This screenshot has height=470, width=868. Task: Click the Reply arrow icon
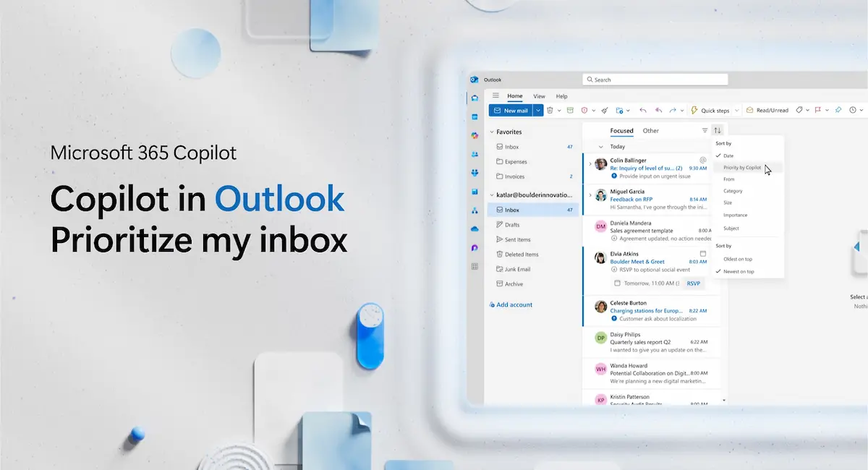(643, 110)
